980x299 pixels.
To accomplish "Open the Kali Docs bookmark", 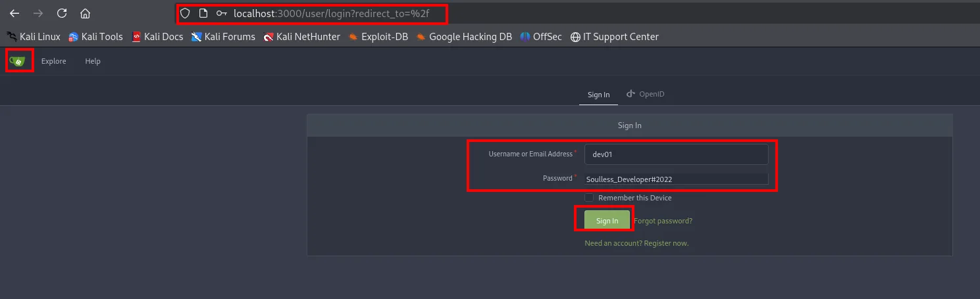I will (x=157, y=37).
